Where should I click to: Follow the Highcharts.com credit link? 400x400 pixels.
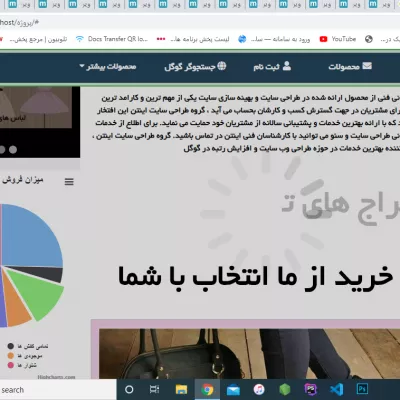(x=56, y=377)
